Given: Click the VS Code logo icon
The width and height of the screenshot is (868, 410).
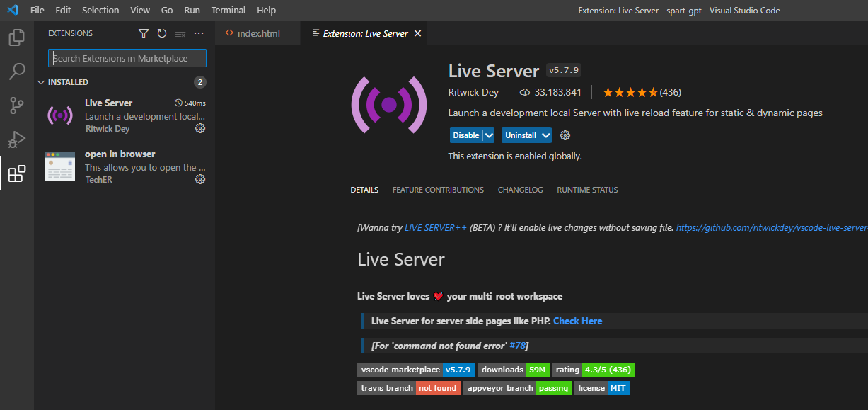Looking at the screenshot, I should (12, 11).
